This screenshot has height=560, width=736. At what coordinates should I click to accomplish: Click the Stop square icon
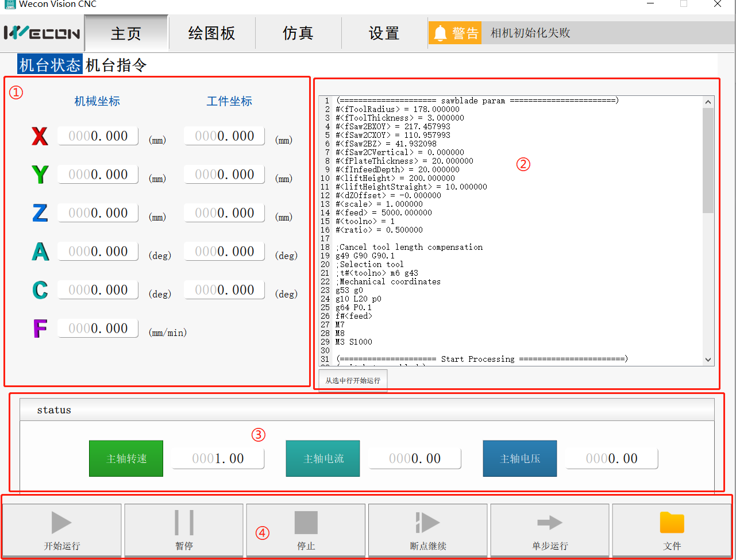click(306, 522)
